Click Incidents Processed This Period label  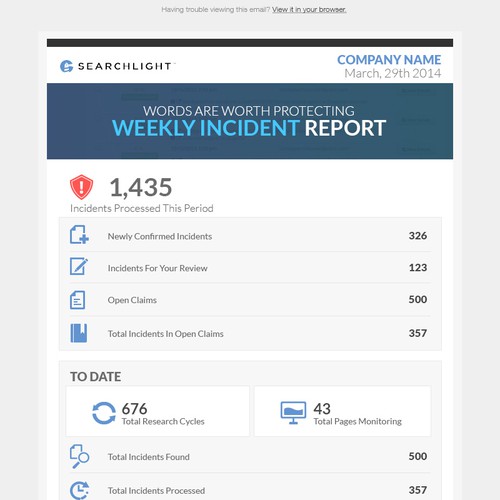(142, 208)
